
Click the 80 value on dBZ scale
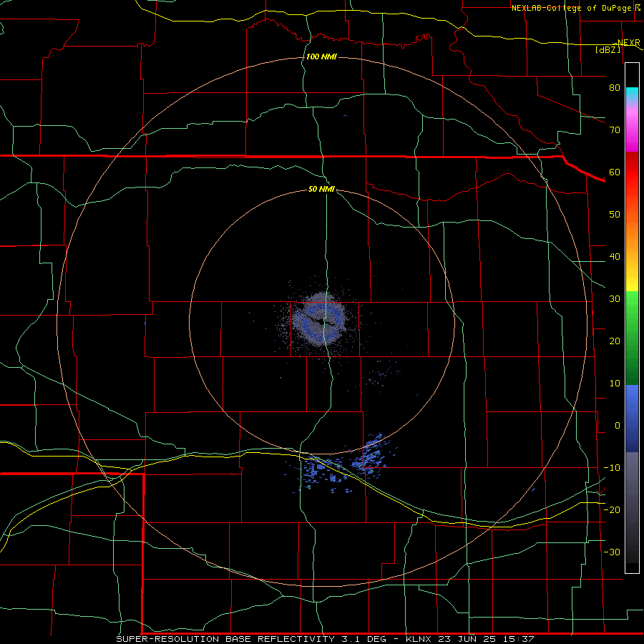(x=615, y=88)
